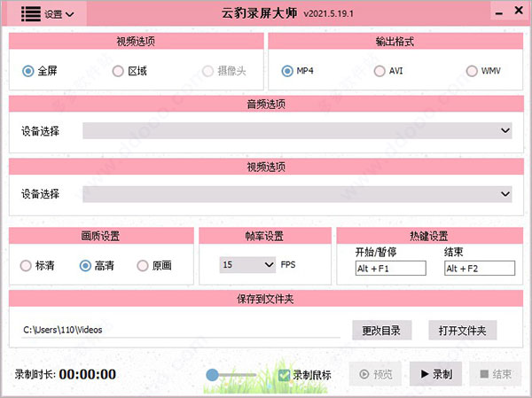Viewport: 532px width, 398px height.
Task: Click the 热键设置 section header
Action: [x=429, y=236]
